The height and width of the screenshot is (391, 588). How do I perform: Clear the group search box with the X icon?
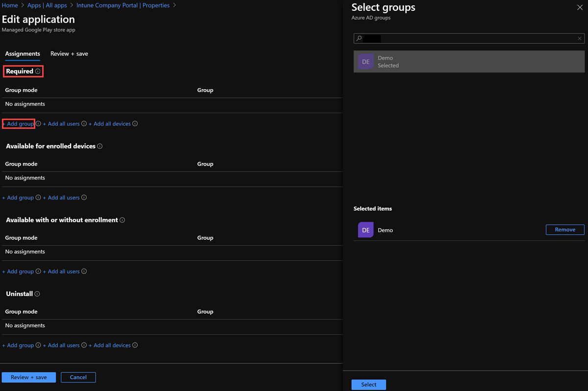(x=580, y=38)
